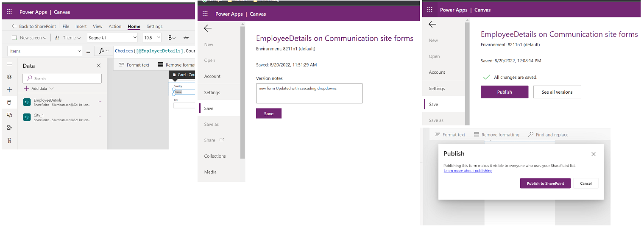644x228 pixels.
Task: Select Settings in middle window menu
Action: [x=212, y=92]
